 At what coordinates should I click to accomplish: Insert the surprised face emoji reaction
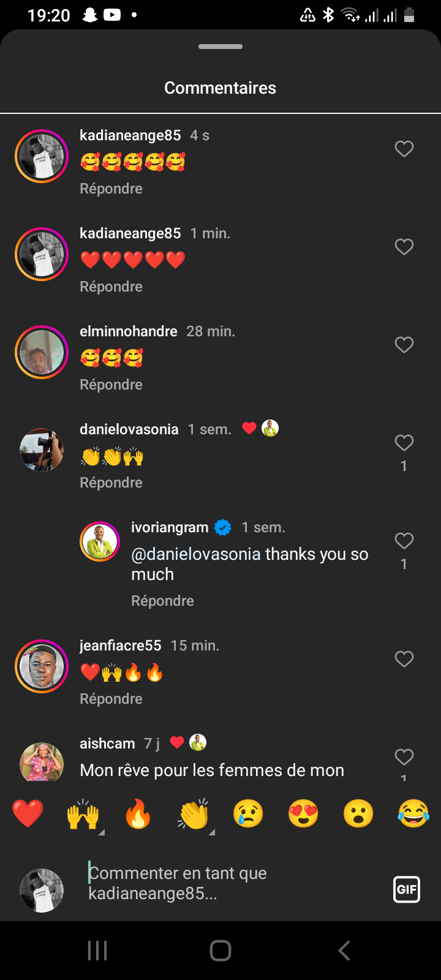tap(358, 814)
